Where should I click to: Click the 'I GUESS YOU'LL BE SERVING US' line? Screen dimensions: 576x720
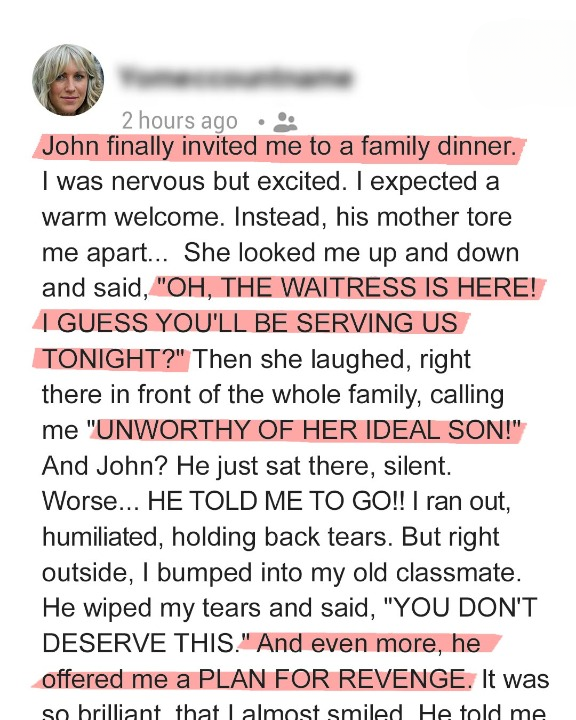click(250, 323)
